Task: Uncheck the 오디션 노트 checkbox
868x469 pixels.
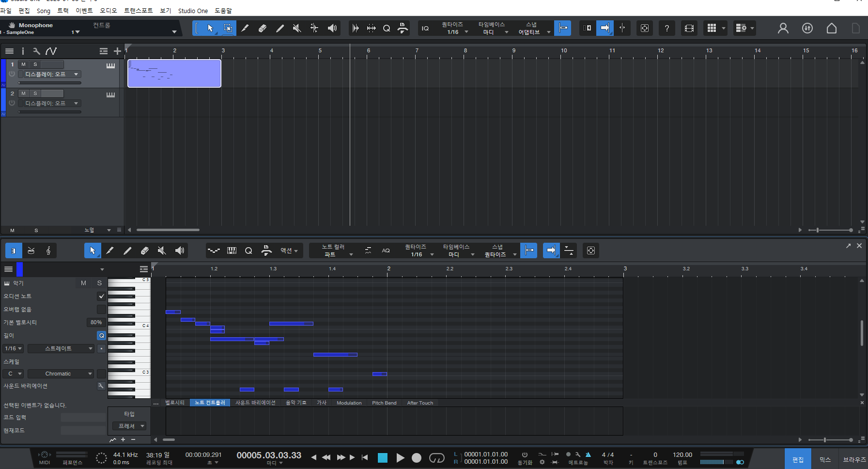Action: (101, 296)
